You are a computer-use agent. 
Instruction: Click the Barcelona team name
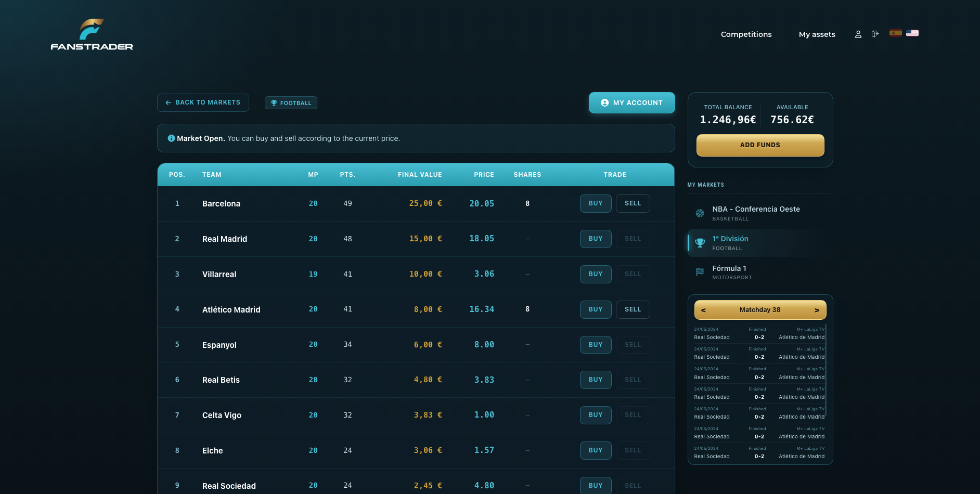(221, 204)
